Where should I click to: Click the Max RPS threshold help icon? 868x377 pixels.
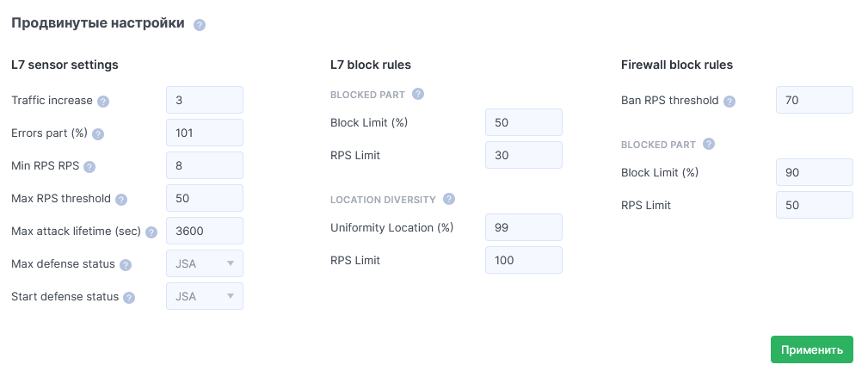[121, 200]
